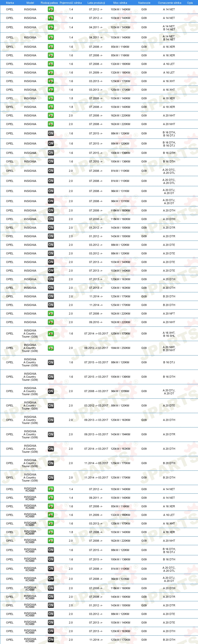The width and height of the screenshot is (198, 644).
Task: Click PB icon in Insignia Kombi 09.2011 row
Action: tap(51, 498)
